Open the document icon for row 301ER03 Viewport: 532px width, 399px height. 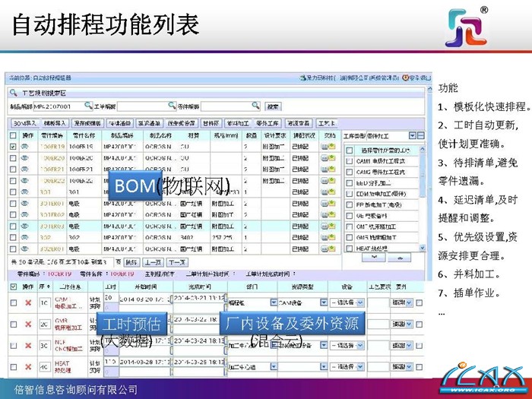(x=328, y=226)
